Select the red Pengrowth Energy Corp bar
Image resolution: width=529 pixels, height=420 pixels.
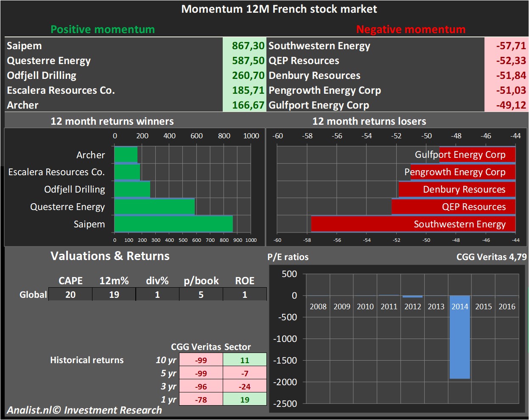(x=463, y=172)
